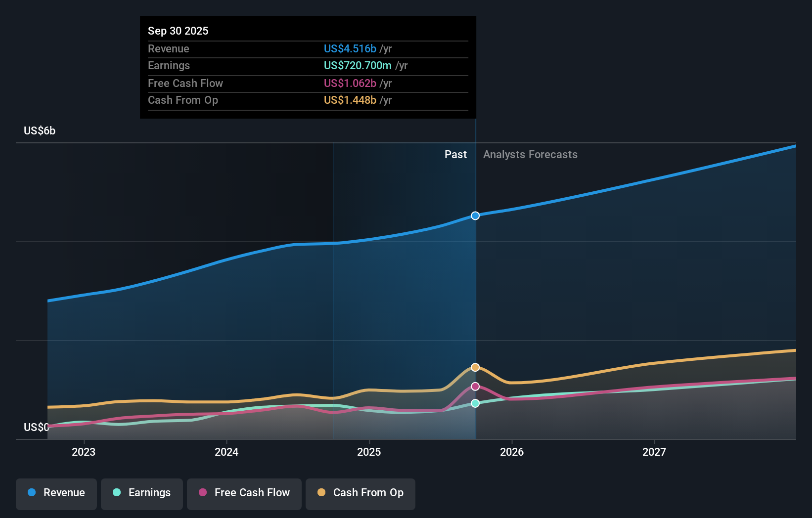The image size is (812, 518).
Task: Click the US$6b axis label
Action: coord(40,130)
